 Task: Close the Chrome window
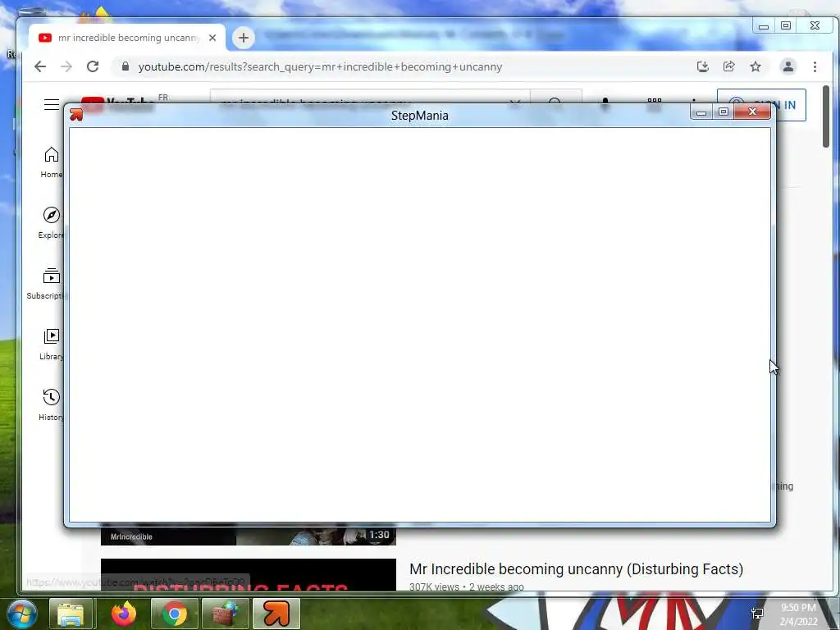(815, 25)
